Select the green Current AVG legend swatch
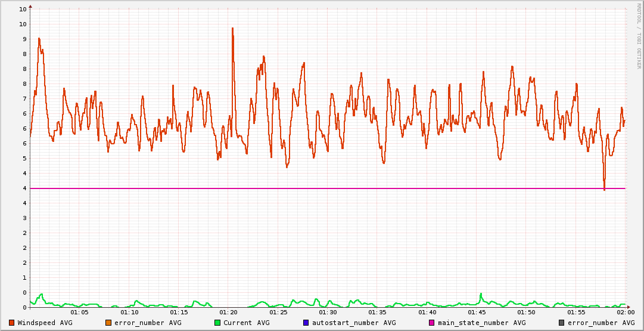 tap(217, 323)
